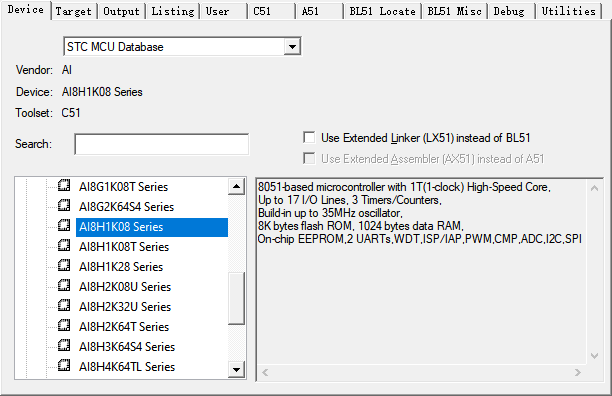Switch to the Target tab
The width and height of the screenshot is (612, 396).
click(x=73, y=11)
